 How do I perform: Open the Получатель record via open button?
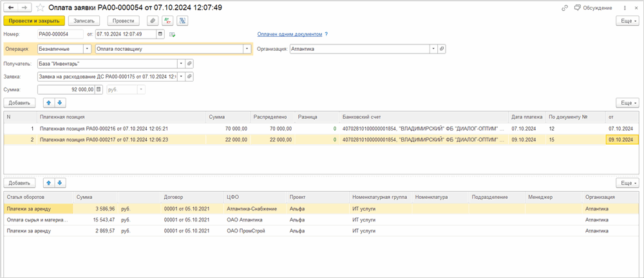click(x=189, y=63)
